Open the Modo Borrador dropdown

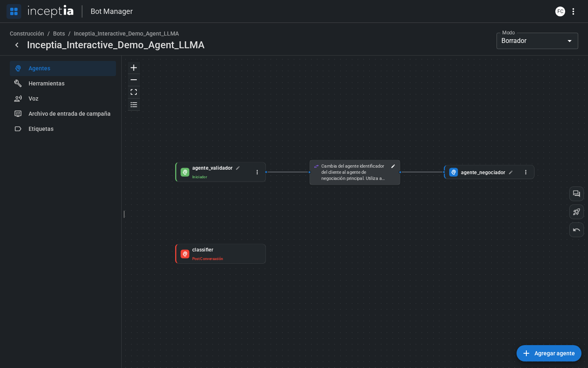[537, 41]
